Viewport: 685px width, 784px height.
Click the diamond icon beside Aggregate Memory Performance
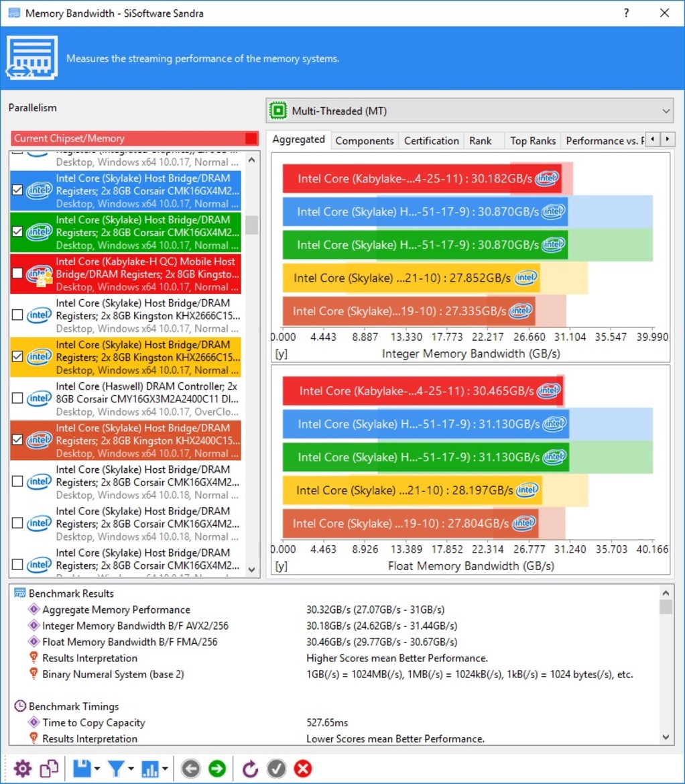(34, 609)
